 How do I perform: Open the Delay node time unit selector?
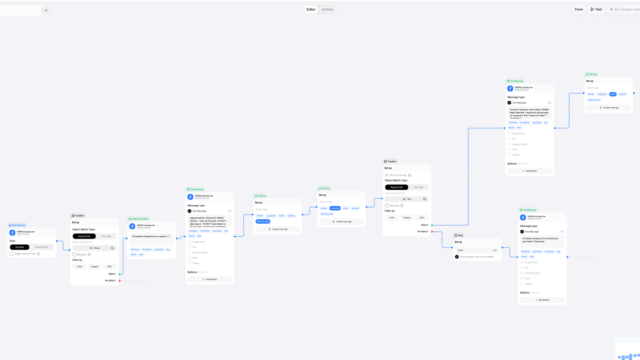pos(495,250)
